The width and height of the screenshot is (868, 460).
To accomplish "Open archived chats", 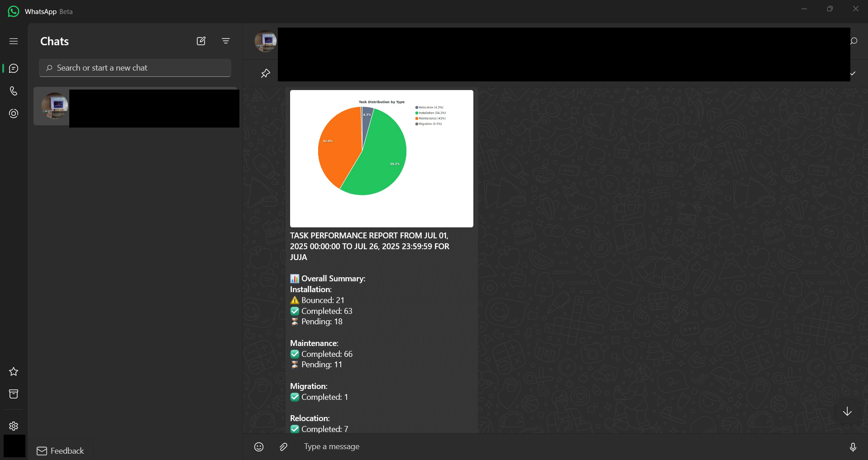I will 14,394.
